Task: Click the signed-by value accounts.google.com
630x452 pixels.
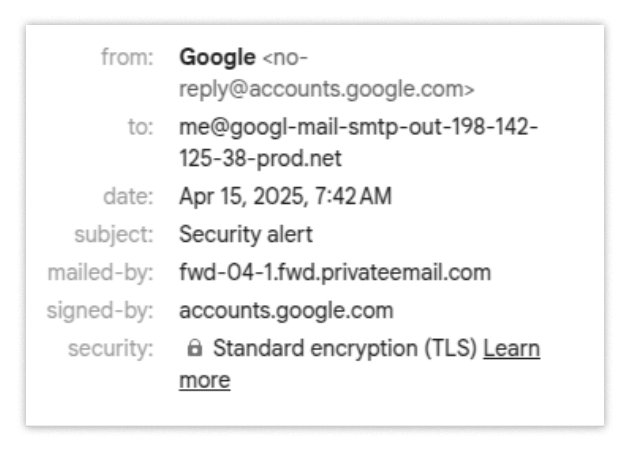Action: [x=286, y=311]
